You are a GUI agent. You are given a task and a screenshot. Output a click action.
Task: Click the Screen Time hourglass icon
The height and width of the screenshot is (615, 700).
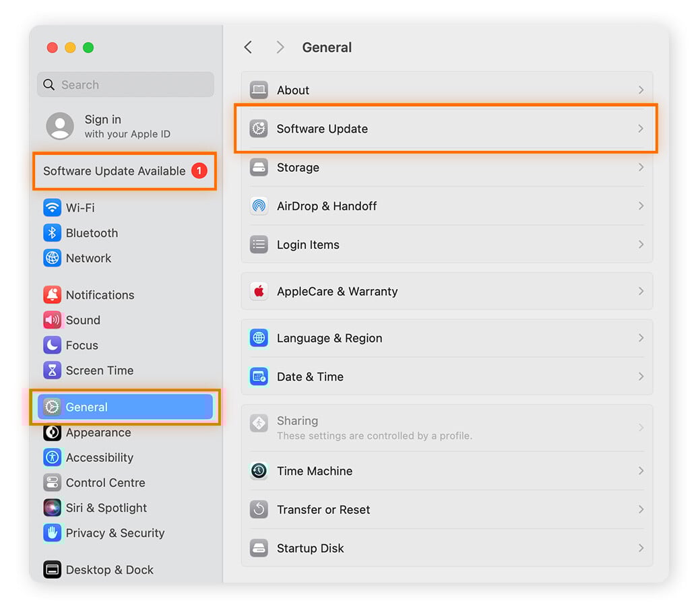click(52, 370)
